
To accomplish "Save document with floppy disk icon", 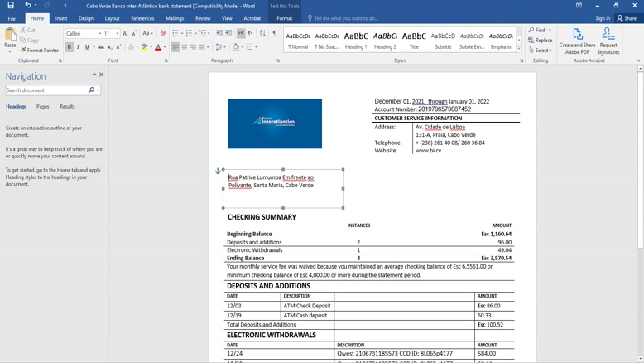I will pos(11,5).
